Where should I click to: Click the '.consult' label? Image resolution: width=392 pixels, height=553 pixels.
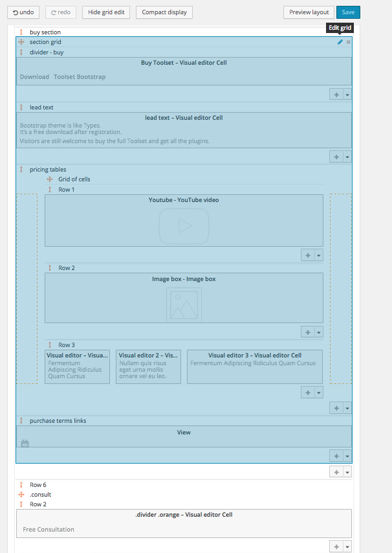pos(41,495)
